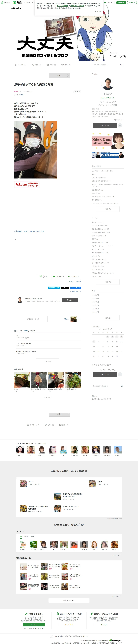
Task: Click the リブログする button
Action: click(74, 276)
